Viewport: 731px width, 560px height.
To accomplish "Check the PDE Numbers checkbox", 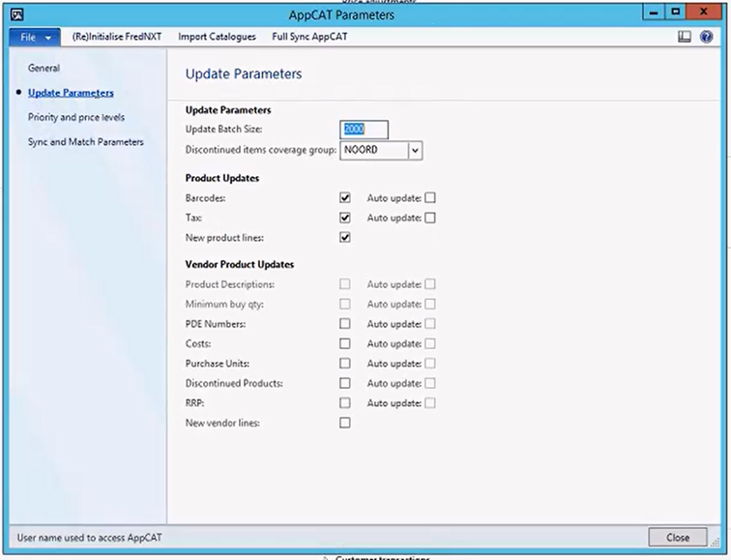I will 345,324.
